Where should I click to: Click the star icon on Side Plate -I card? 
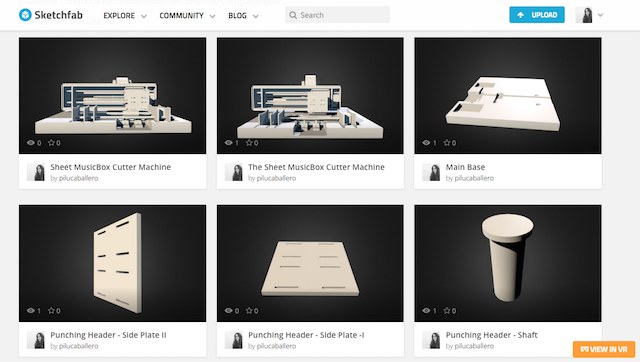(x=249, y=310)
